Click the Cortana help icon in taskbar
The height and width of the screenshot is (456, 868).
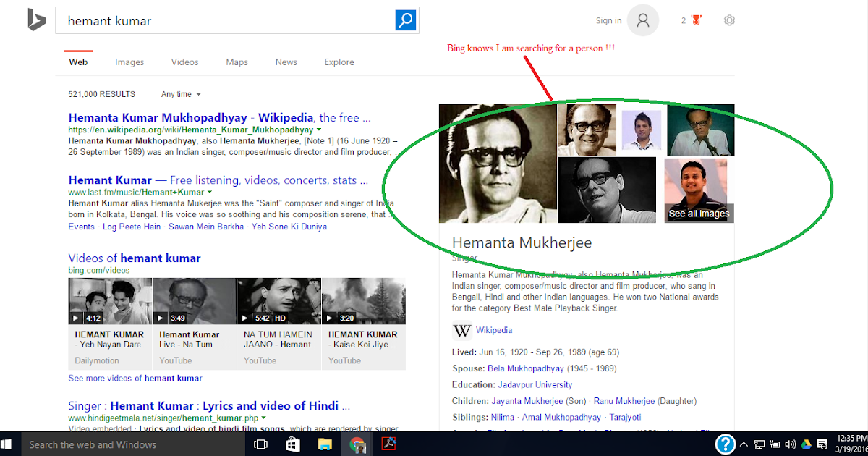[725, 444]
